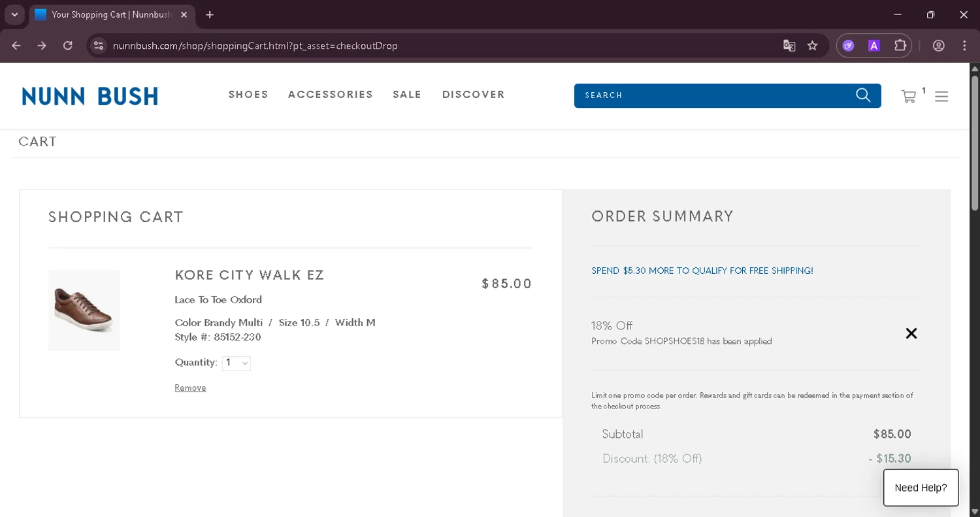Click the - $15.30 discount amount

click(x=890, y=459)
